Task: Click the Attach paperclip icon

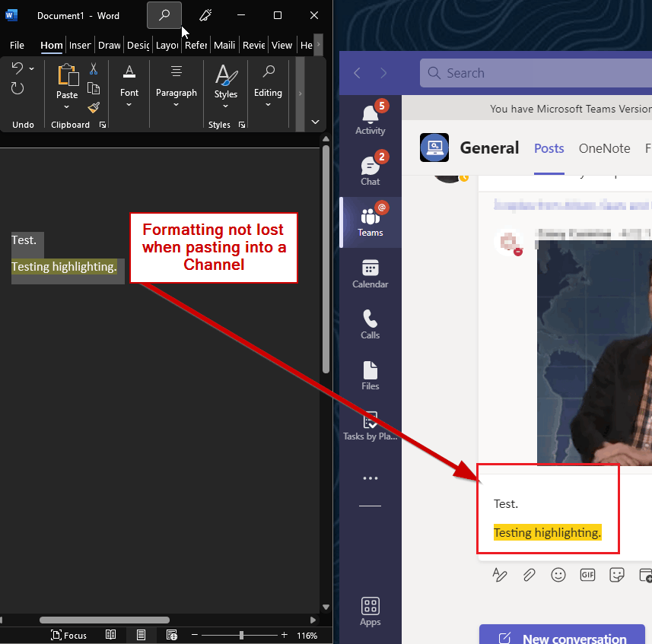Action: point(529,575)
